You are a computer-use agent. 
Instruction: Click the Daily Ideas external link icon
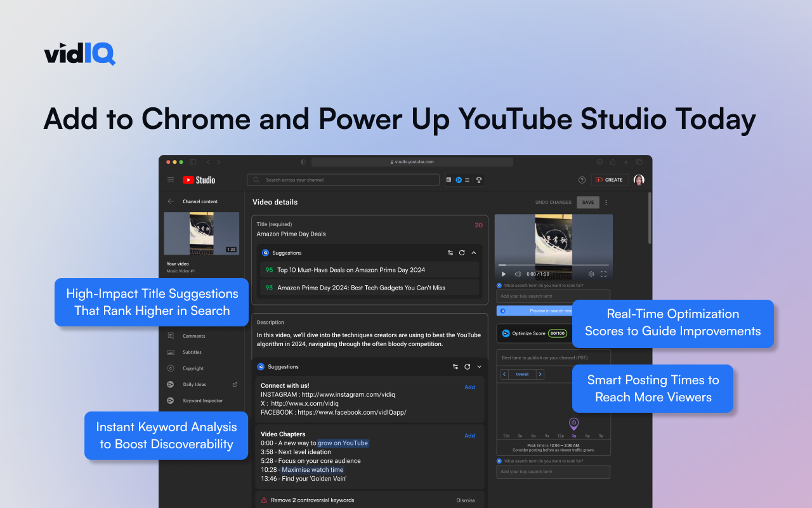[x=235, y=384]
